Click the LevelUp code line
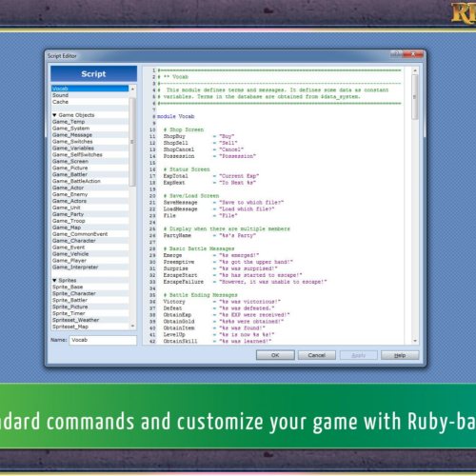Screen dimensions: 476x476 [219, 335]
